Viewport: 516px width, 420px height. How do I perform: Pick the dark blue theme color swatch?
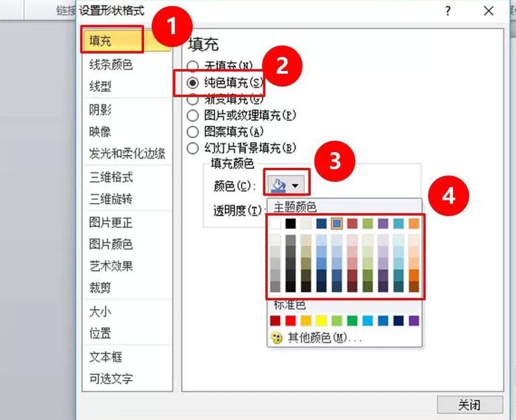pos(322,224)
